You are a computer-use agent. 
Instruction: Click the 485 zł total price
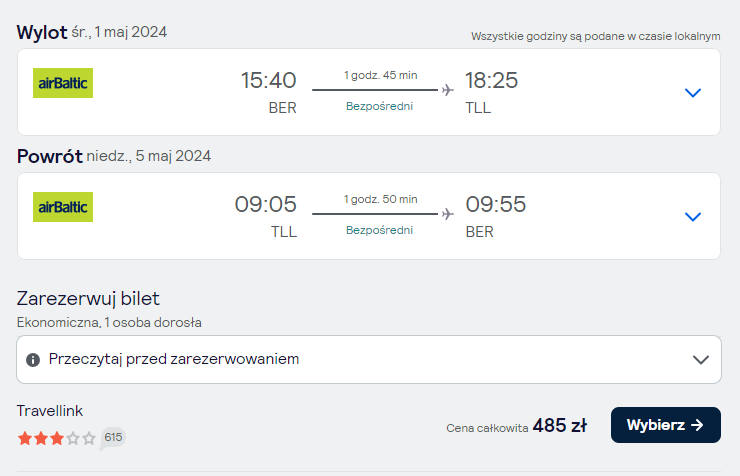[x=560, y=426]
